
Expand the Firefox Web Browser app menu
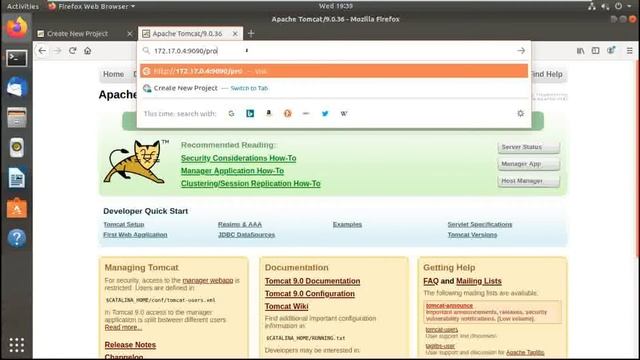pos(91,6)
